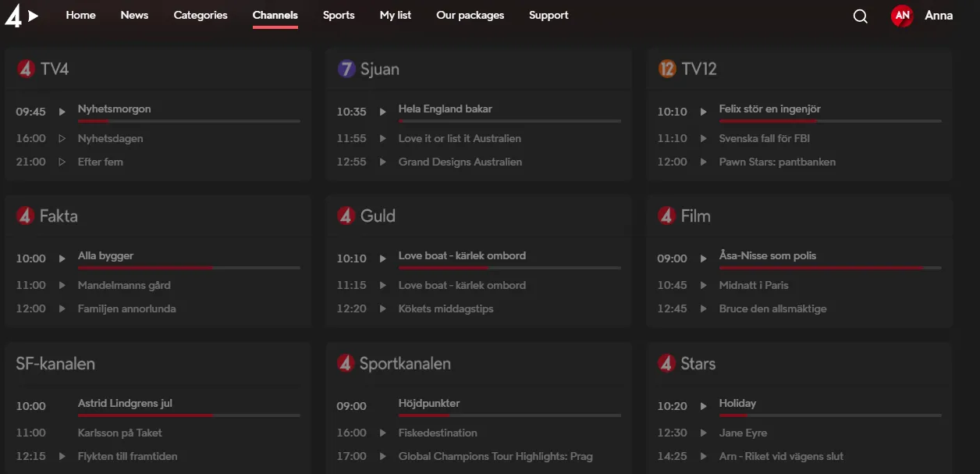Go to My list
The height and width of the screenshot is (474, 980).
395,15
